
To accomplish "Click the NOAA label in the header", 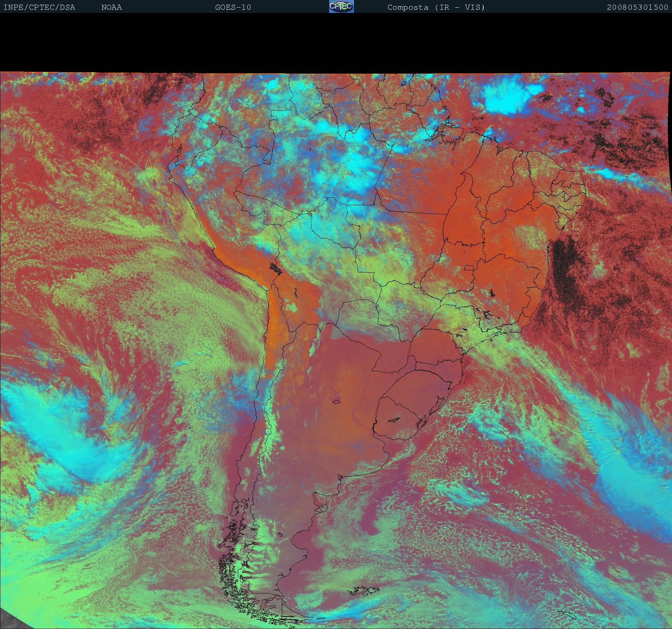I will 112,7.
